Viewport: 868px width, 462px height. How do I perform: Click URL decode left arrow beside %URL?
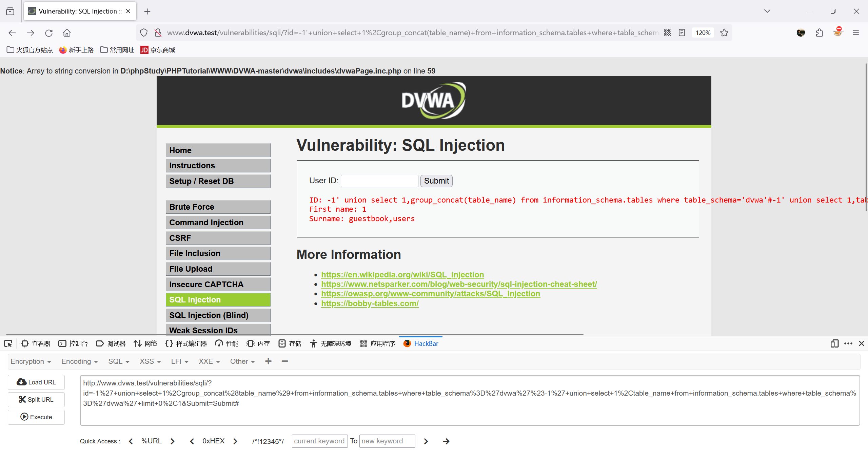pos(131,441)
